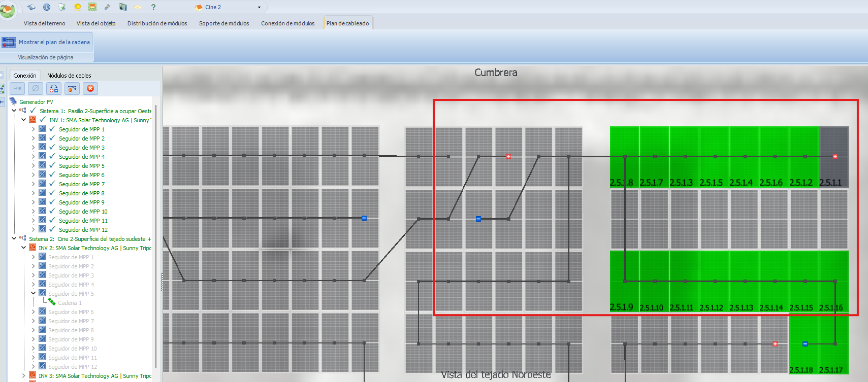This screenshot has width=868, height=382.
Task: Click the left panel splitter handle
Action: [162, 282]
